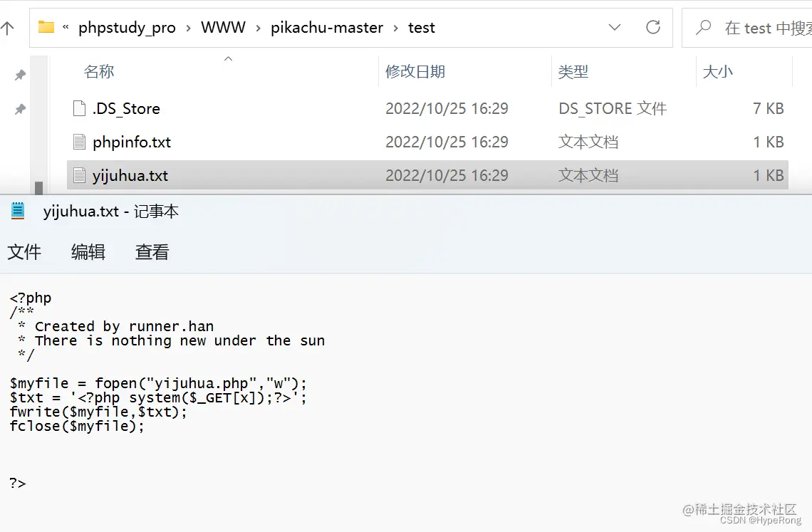Click the 7 KB size cell
This screenshot has width=812, height=532.
click(769, 109)
